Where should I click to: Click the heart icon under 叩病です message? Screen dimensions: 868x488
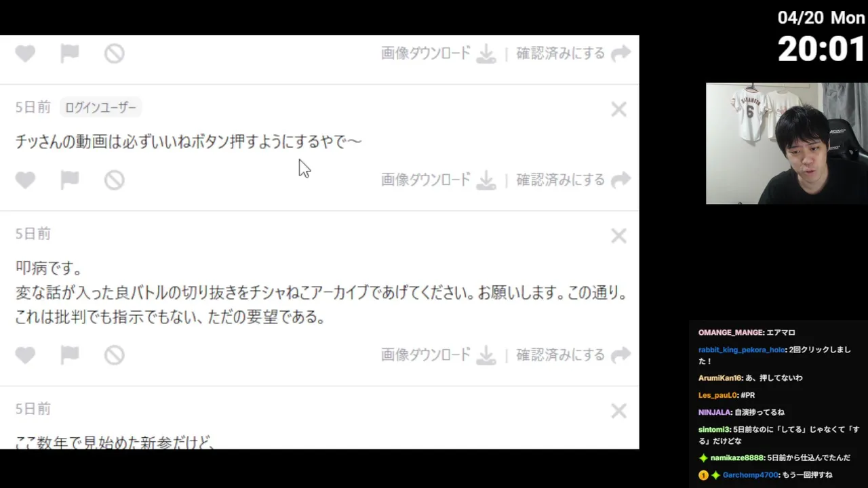coord(25,354)
